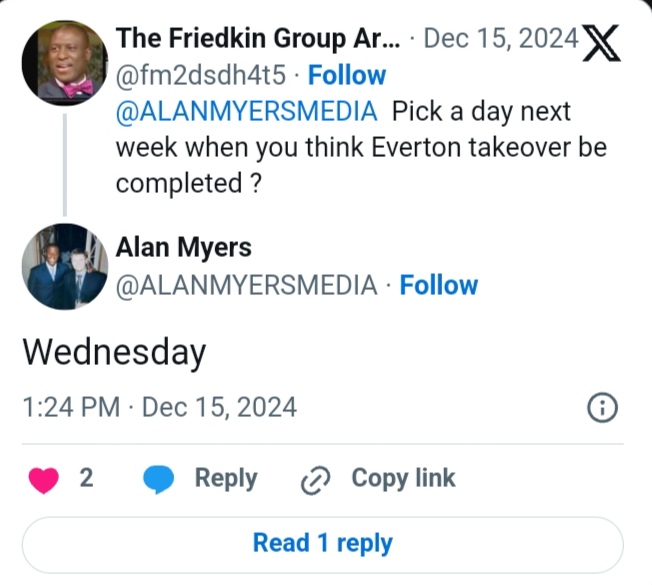Open The Friedkin Group profile avatar

pos(65,63)
